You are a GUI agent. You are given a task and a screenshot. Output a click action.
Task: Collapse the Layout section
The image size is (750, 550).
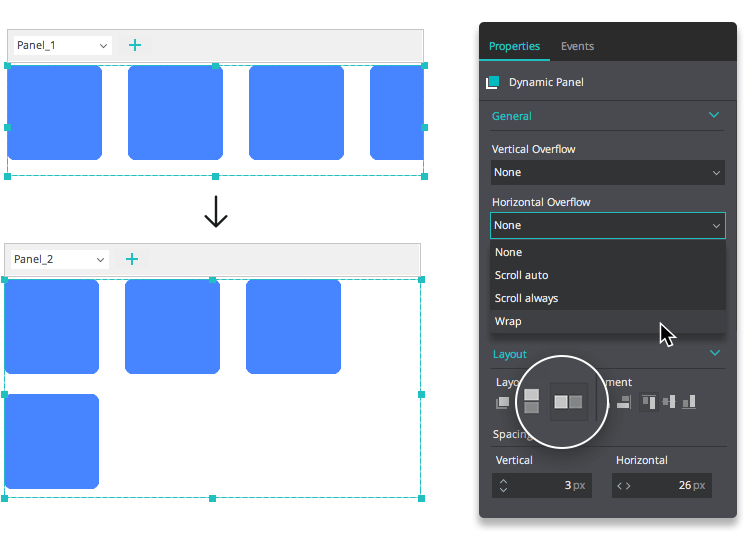point(715,353)
